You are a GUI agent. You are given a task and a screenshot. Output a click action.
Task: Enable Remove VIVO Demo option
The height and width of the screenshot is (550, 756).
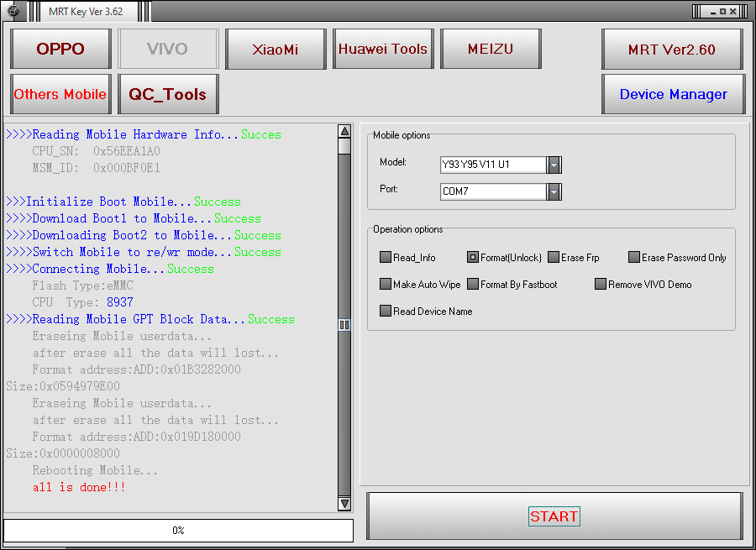(x=601, y=285)
